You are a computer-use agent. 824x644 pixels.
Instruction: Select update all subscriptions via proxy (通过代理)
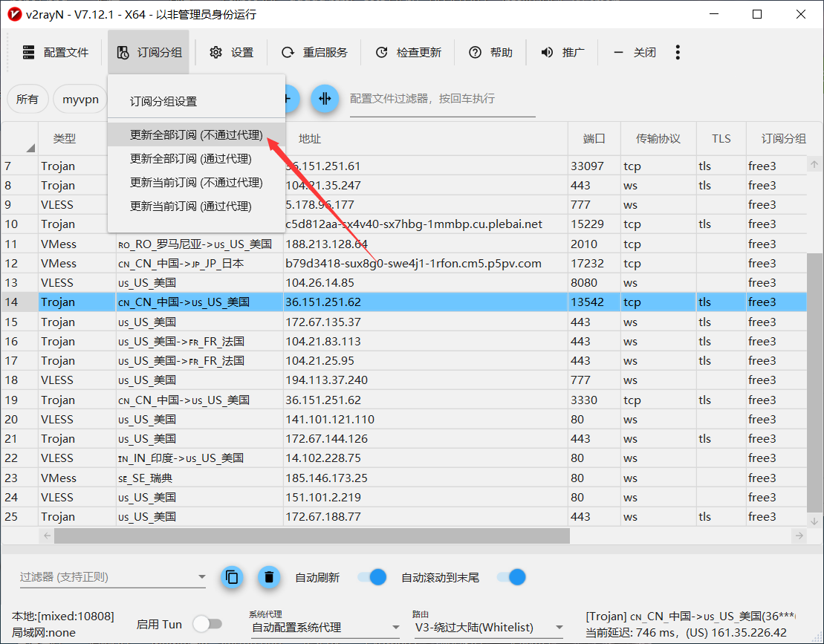pos(191,159)
